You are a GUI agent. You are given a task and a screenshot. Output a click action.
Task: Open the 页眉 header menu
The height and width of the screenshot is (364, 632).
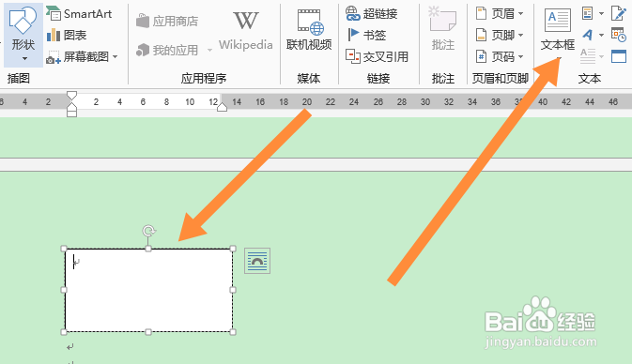pyautogui.click(x=500, y=14)
